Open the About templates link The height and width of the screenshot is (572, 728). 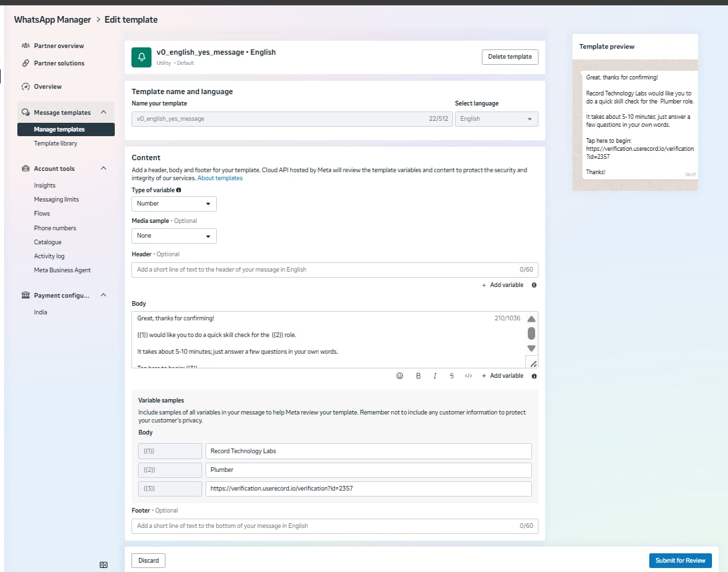coord(220,178)
